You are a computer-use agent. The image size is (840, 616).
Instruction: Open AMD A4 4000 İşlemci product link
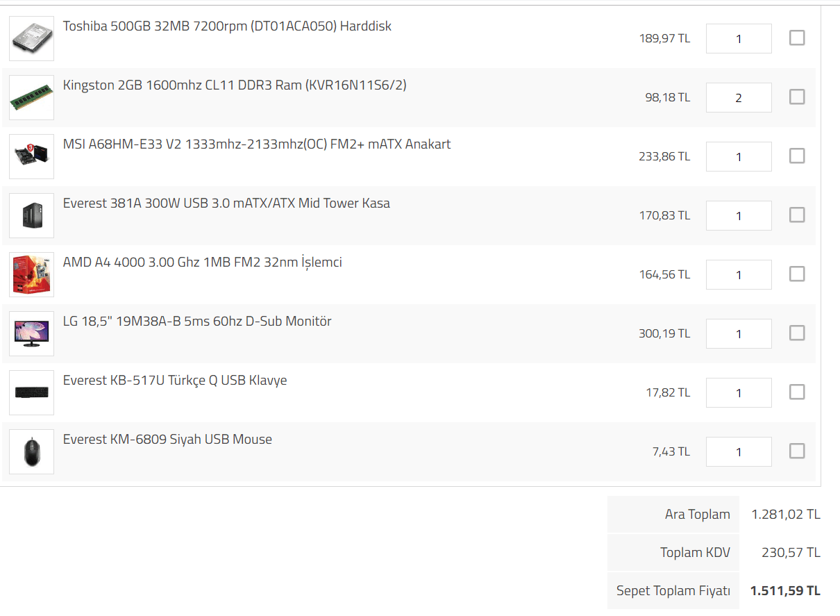pos(202,263)
